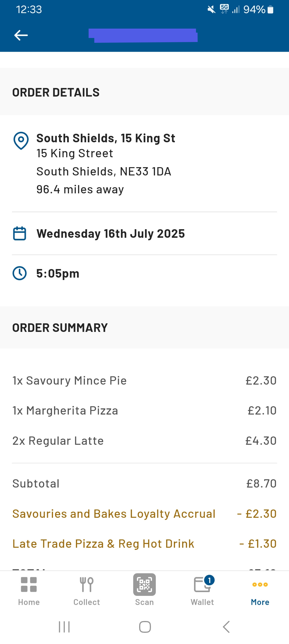Tap the calendar icon beside order date
This screenshot has height=644, width=289.
point(20,233)
